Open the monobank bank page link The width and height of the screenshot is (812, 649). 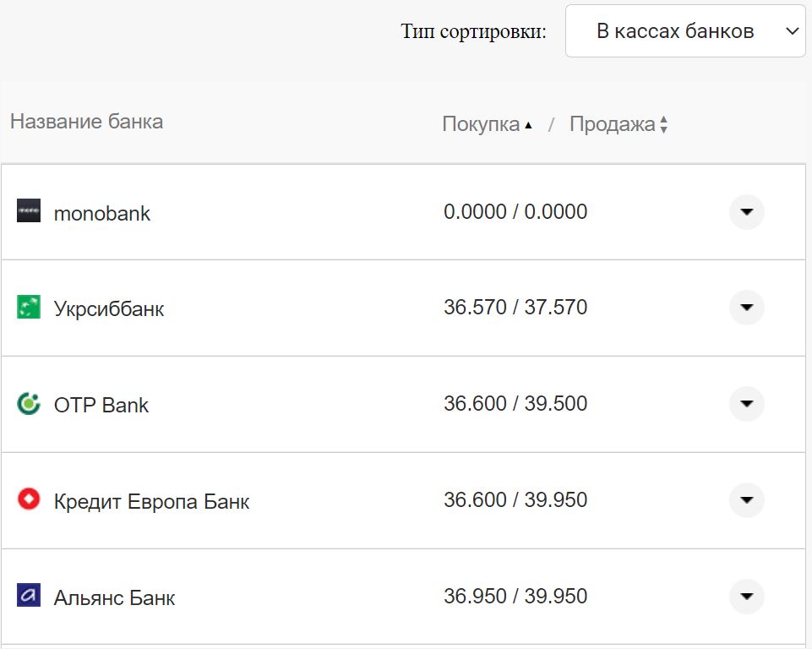click(x=101, y=213)
